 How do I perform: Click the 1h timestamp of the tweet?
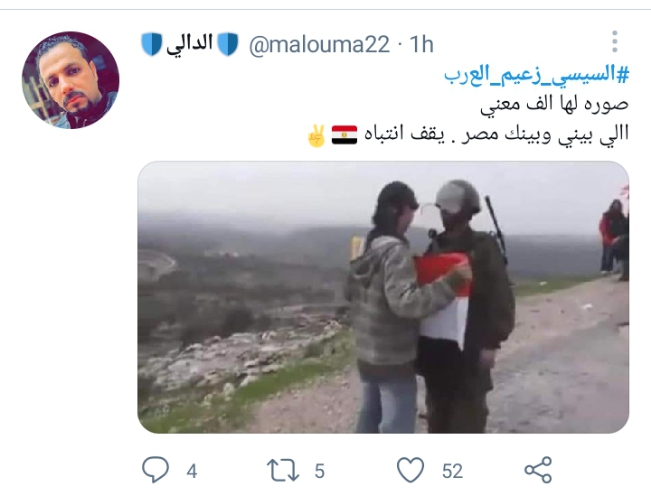click(x=421, y=44)
